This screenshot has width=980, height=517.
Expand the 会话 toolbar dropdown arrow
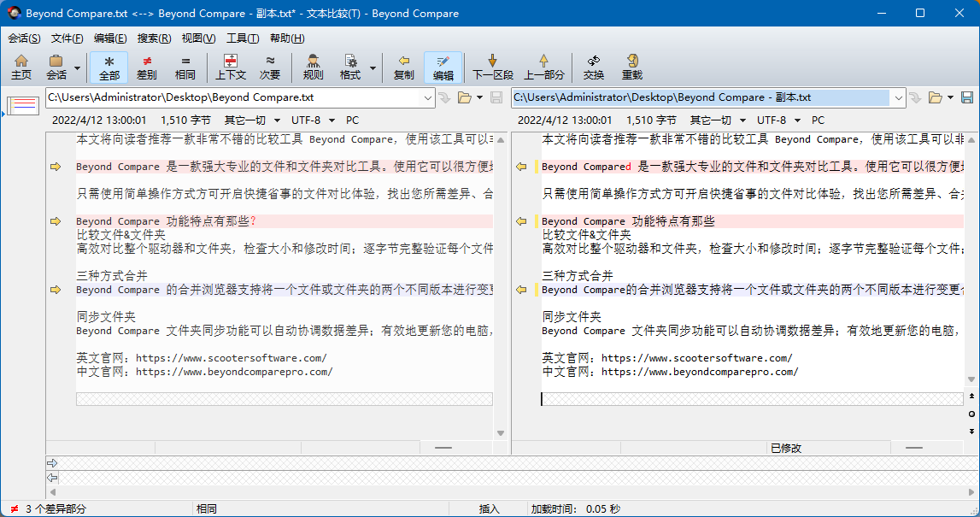click(78, 68)
